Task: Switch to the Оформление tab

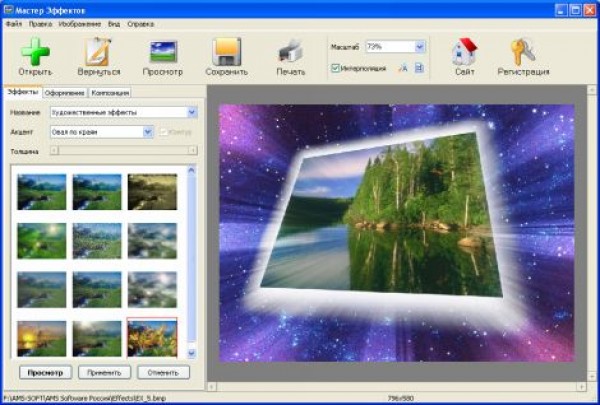Action: (x=64, y=92)
